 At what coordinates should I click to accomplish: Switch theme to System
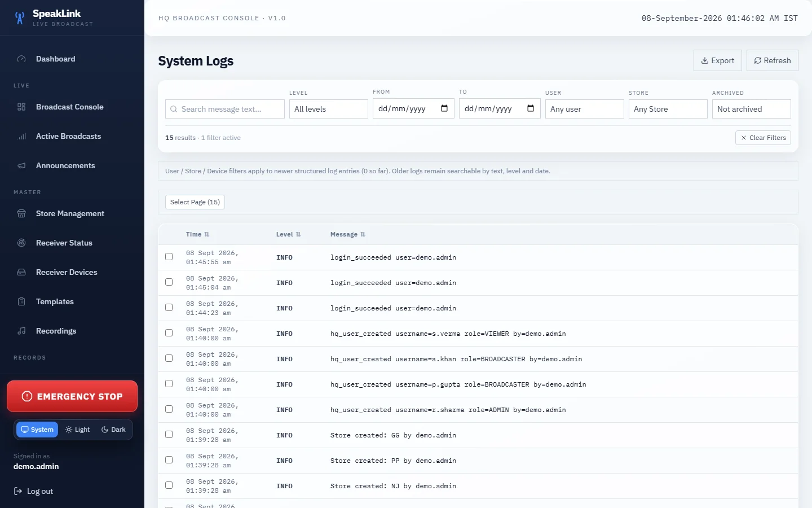tap(37, 430)
